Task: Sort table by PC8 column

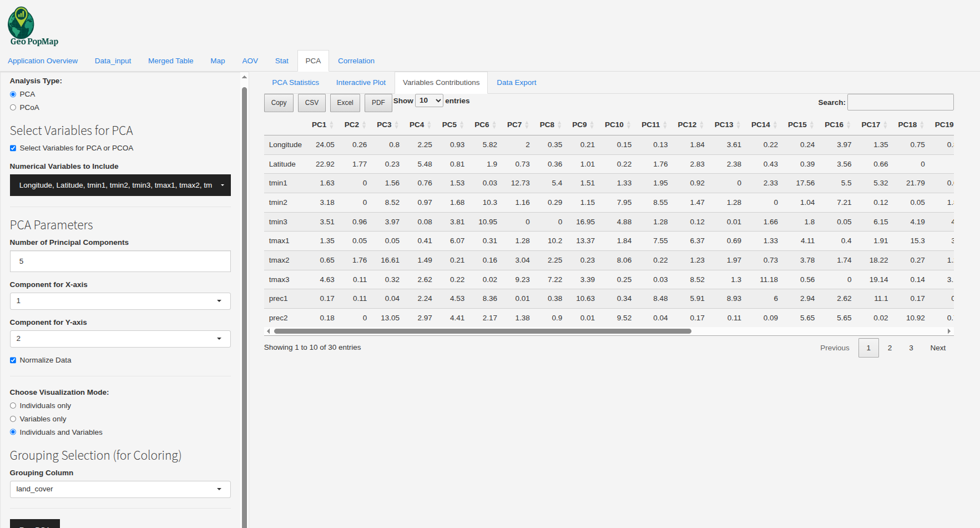Action: coord(550,125)
